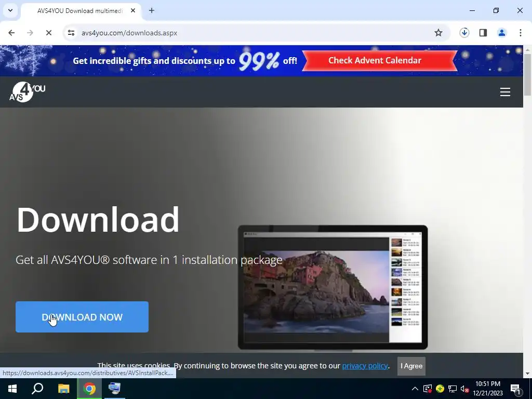Viewport: 532px width, 399px height.
Task: Click the taskbar clock showing 10:51 PM
Action: (488, 389)
